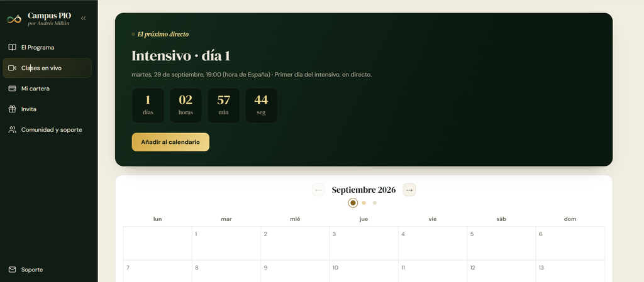Select the second month indicator dot
Screen dimensions: 644x282
click(x=364, y=203)
